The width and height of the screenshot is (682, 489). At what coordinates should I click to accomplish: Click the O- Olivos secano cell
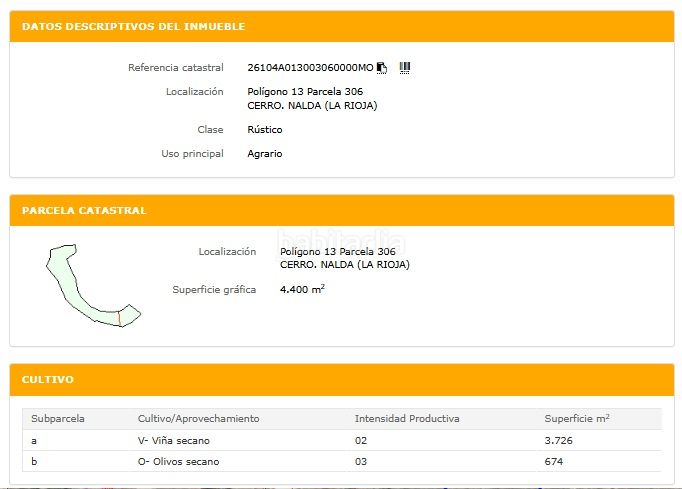pyautogui.click(x=178, y=461)
